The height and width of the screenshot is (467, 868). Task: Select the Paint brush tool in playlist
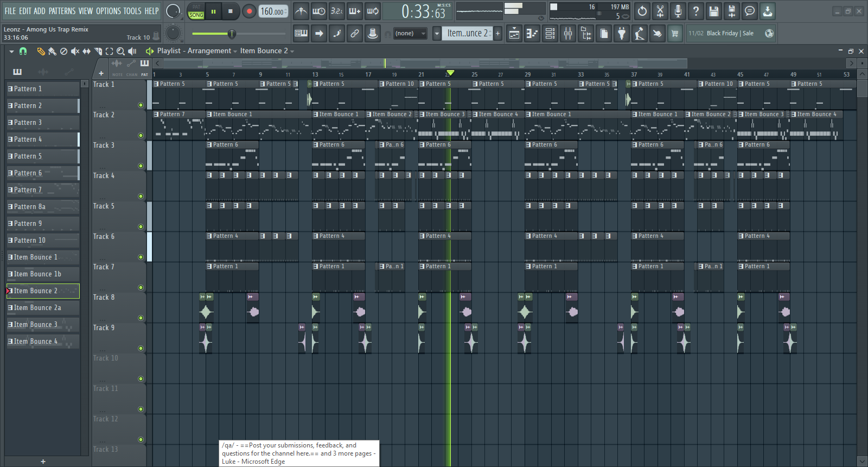[52, 51]
